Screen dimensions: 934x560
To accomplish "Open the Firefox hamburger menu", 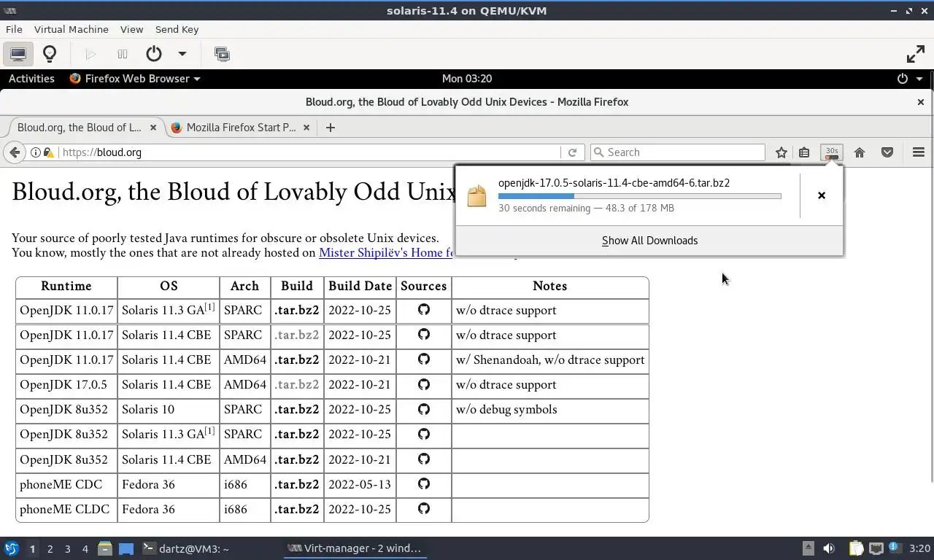I will pos(919,152).
